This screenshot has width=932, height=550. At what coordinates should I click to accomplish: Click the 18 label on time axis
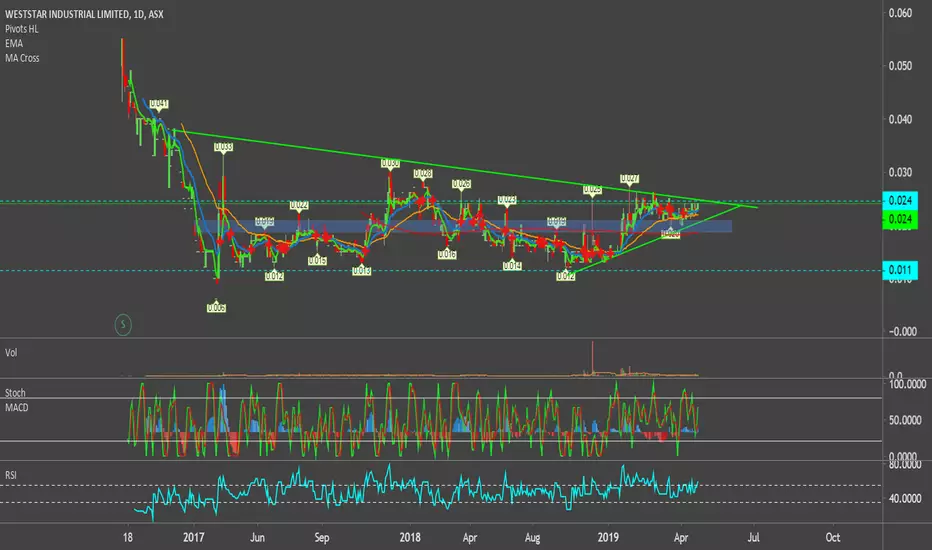click(128, 538)
